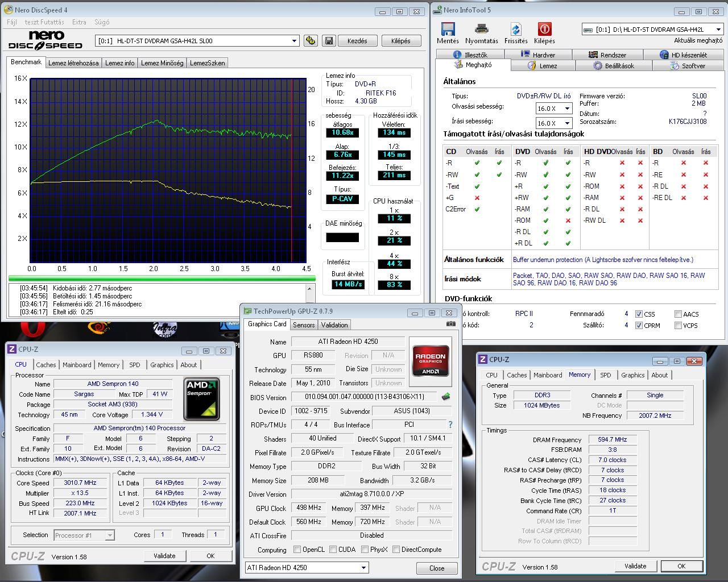Click OK in the CPU-Z memory window
This screenshot has width=728, height=582.
681,566
